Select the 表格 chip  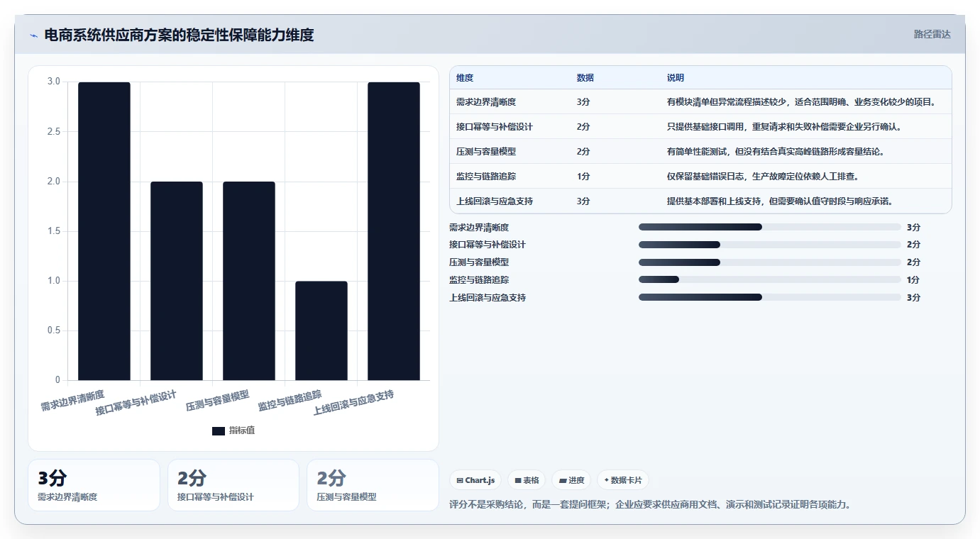click(x=527, y=480)
